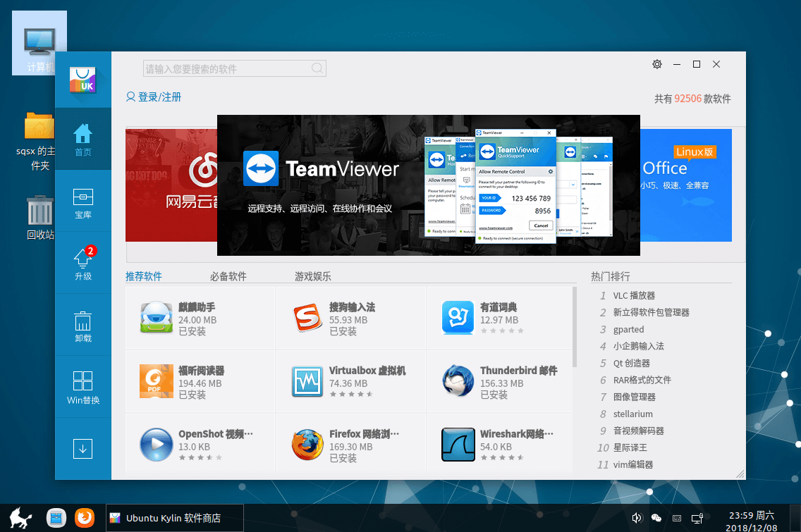Click the Firefox 网络浏览器 title text
This screenshot has height=532, width=801.
(365, 434)
